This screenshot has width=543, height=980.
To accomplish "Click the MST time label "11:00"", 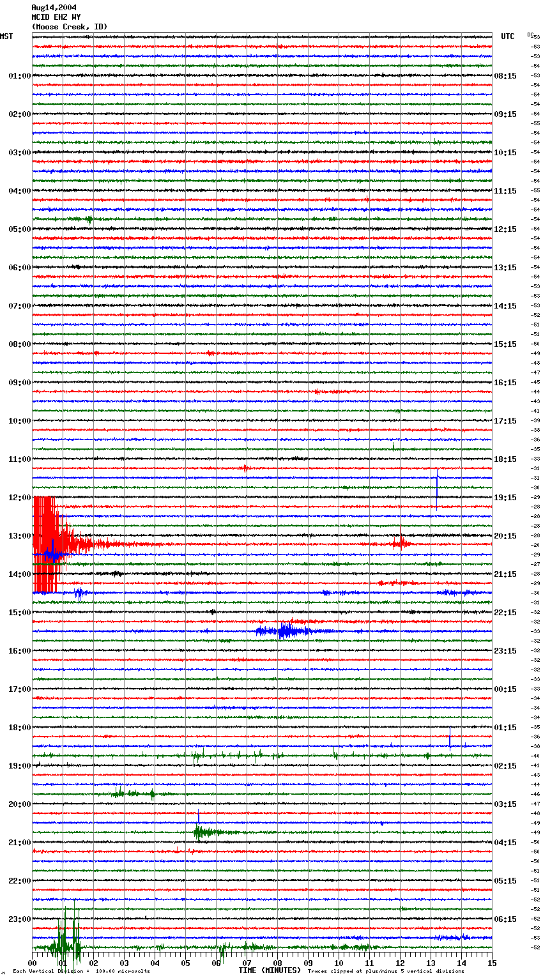I will tap(20, 459).
